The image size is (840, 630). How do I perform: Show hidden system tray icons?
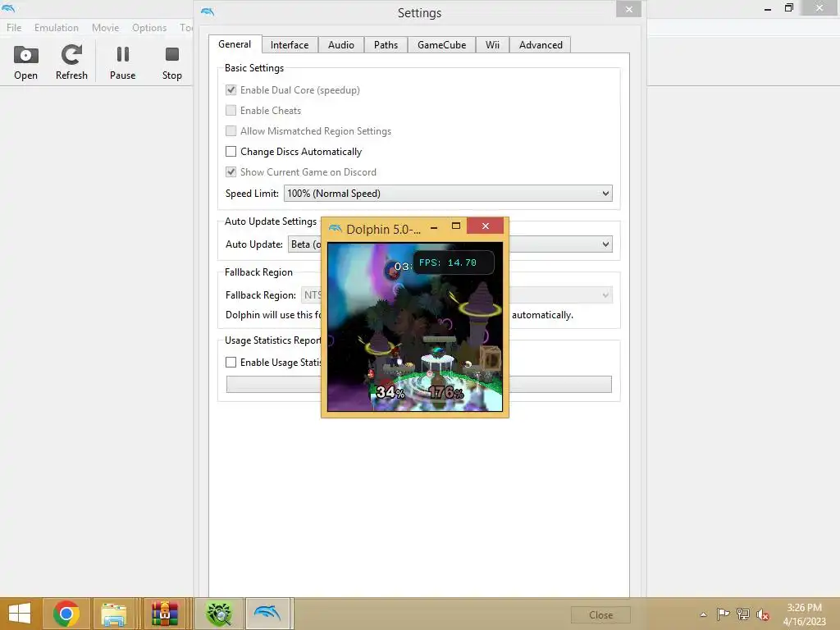pyautogui.click(x=703, y=614)
